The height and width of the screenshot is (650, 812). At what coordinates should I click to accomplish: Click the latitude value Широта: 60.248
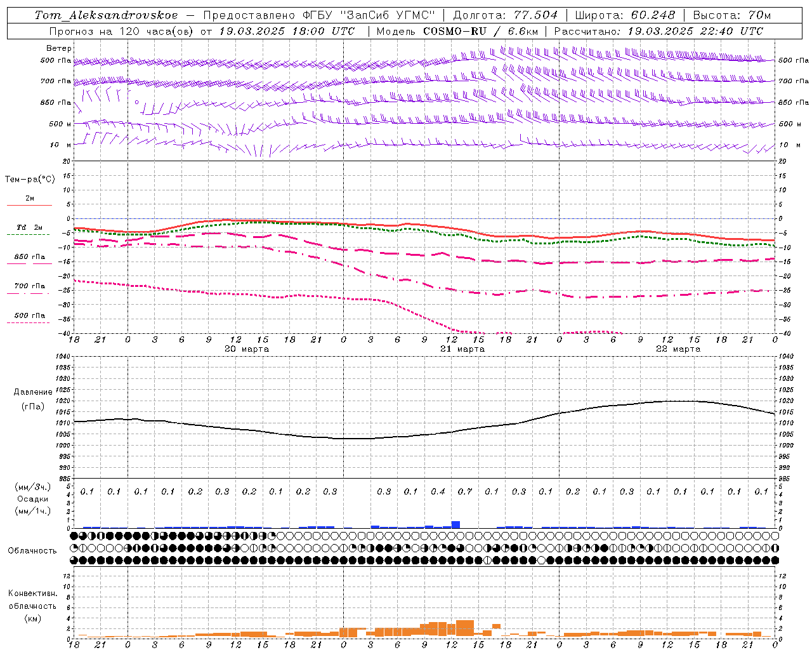click(626, 15)
